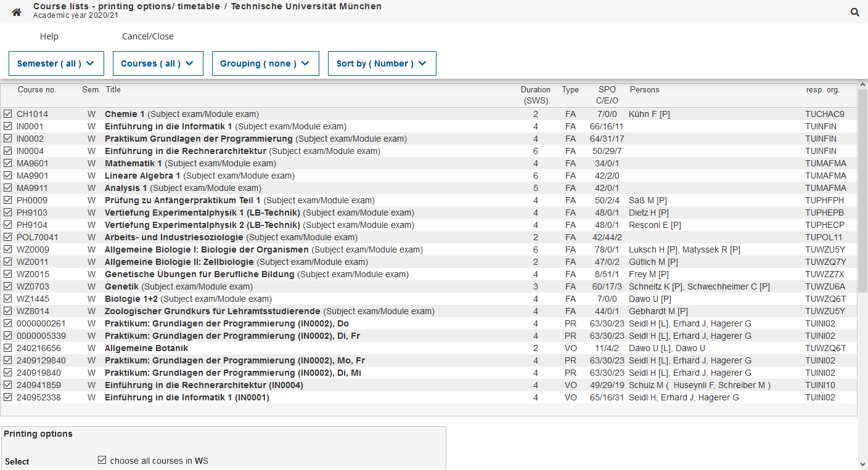Expand the Grouping (none) dropdown
Viewport: 868px width, 470px height.
(265, 63)
